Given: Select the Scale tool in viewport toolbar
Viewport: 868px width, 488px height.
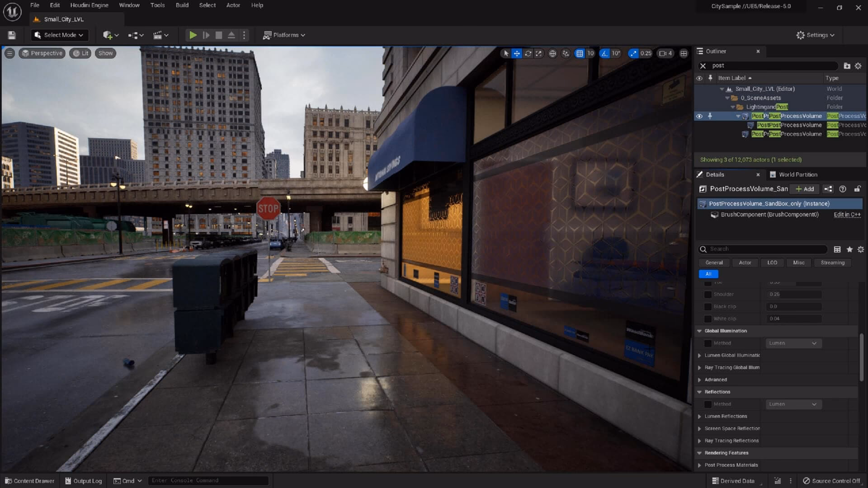Looking at the screenshot, I should tap(539, 53).
